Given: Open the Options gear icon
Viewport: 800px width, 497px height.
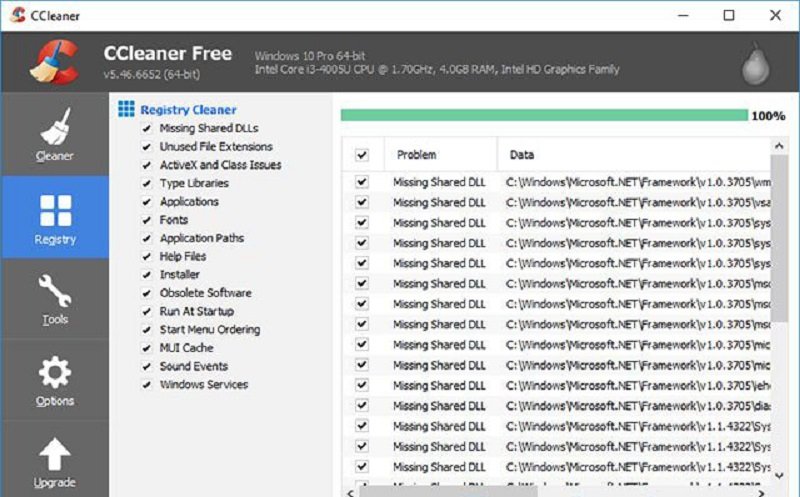Looking at the screenshot, I should [55, 372].
